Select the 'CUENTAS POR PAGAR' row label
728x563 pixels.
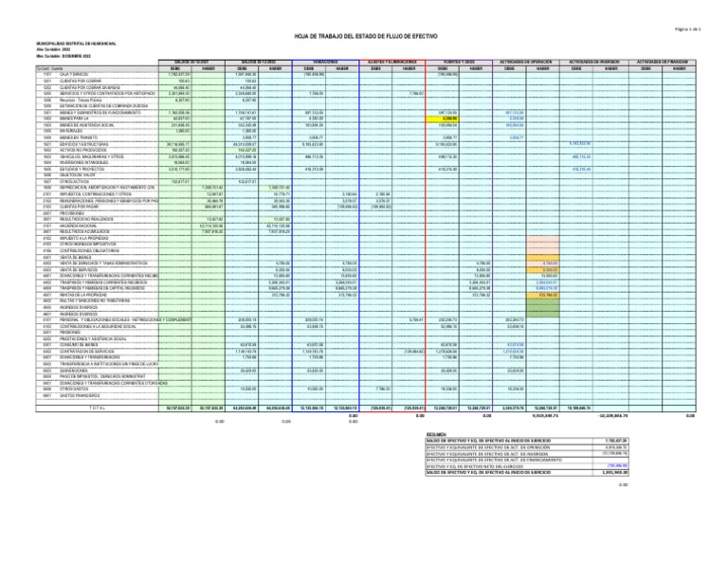79,207
